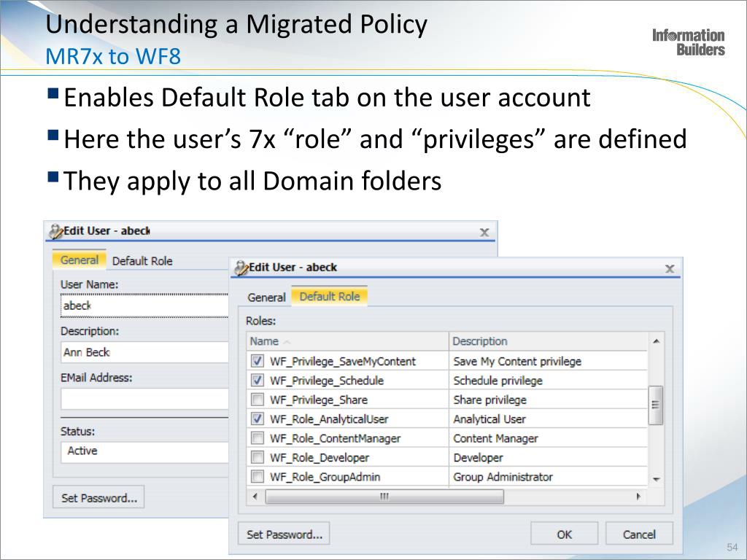Uncheck WF_Privilege_SaveMyContent checkbox
747x560 pixels.
[x=258, y=361]
